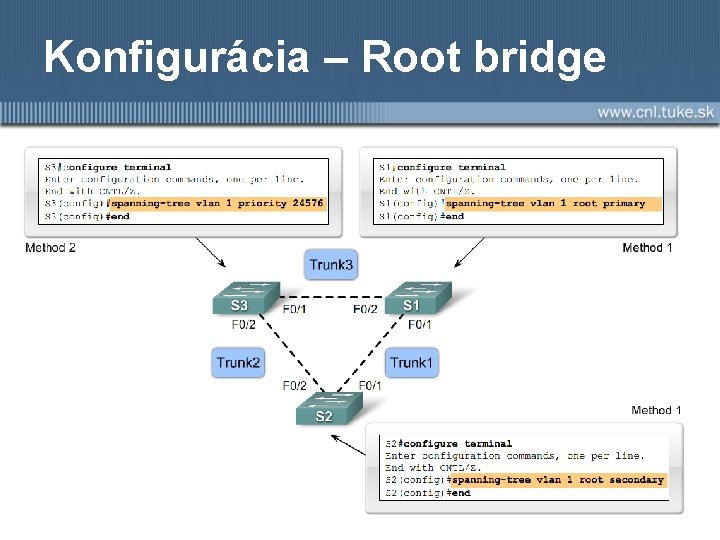This screenshot has height=540, width=720.
Task: Click S2 F0/1 port label
Action: [370, 385]
